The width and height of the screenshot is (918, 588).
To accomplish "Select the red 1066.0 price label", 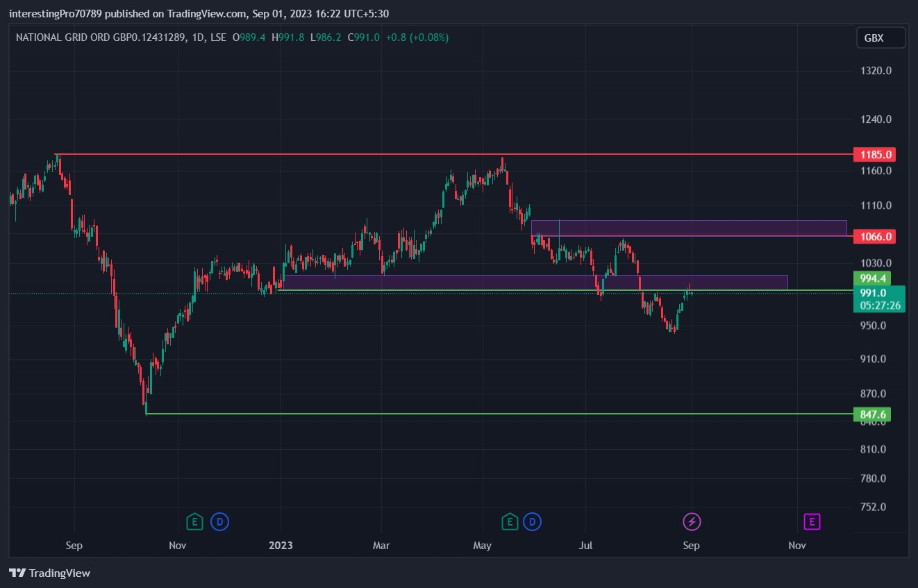I will 874,237.
